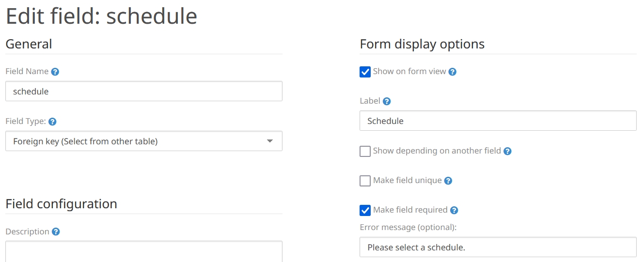Click the 'Form display options' heading
Screen dimensions: 644x262
(x=422, y=44)
